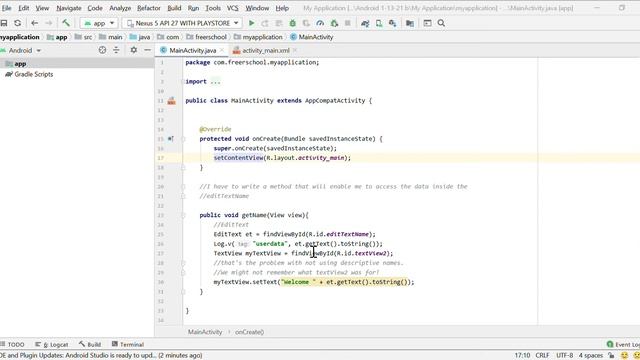This screenshot has height=360, width=640.
Task: Run the app with green play icon
Action: pyautogui.click(x=251, y=23)
